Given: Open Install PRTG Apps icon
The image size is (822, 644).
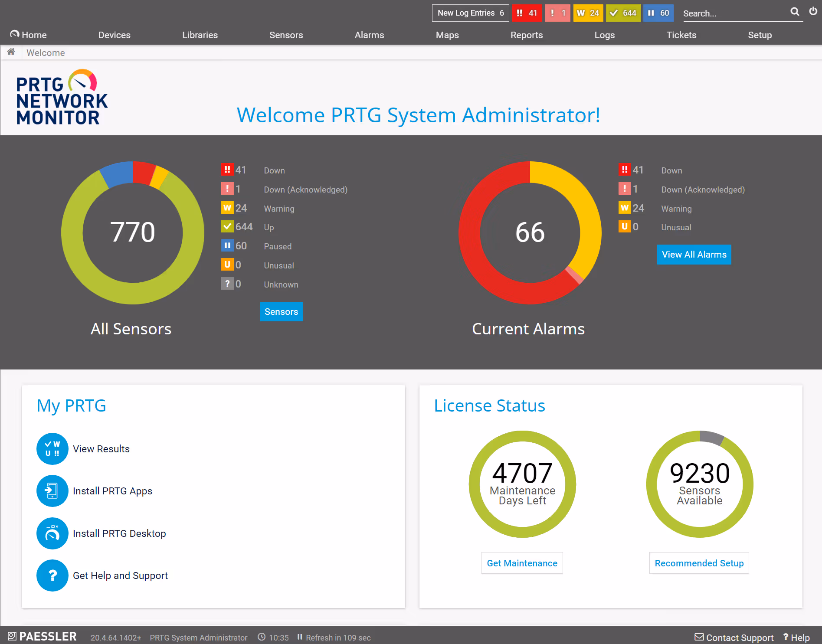Looking at the screenshot, I should [x=52, y=491].
